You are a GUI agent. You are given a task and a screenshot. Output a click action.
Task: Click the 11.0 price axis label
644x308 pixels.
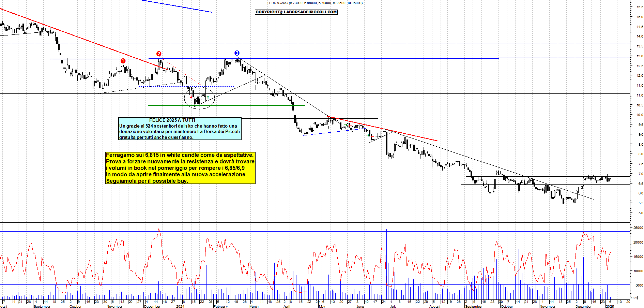[640, 96]
